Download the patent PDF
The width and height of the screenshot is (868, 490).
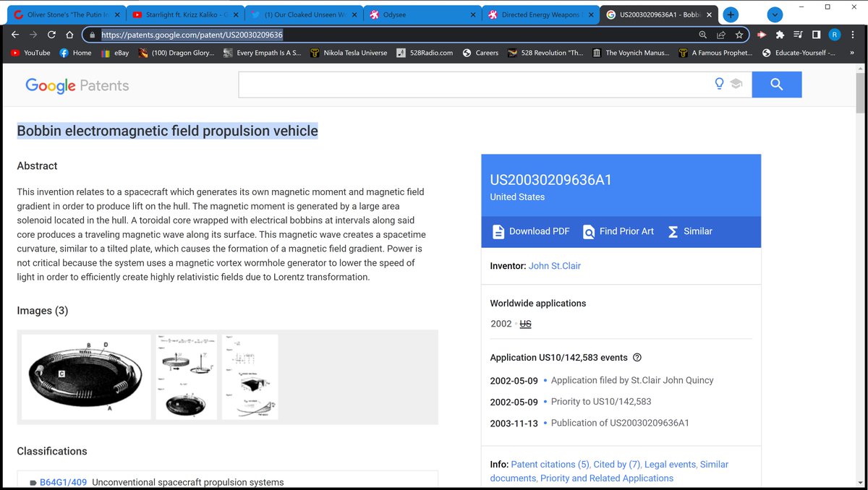click(531, 231)
